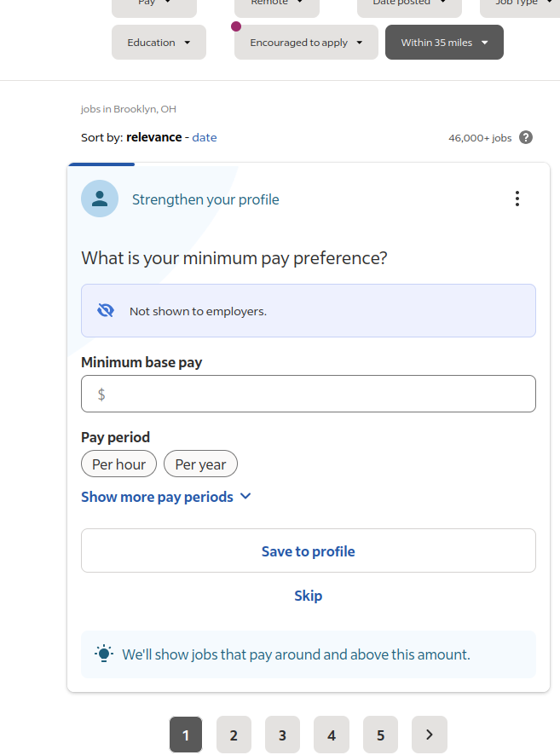The height and width of the screenshot is (755, 560).
Task: Jump to results page 5
Action: tap(380, 735)
